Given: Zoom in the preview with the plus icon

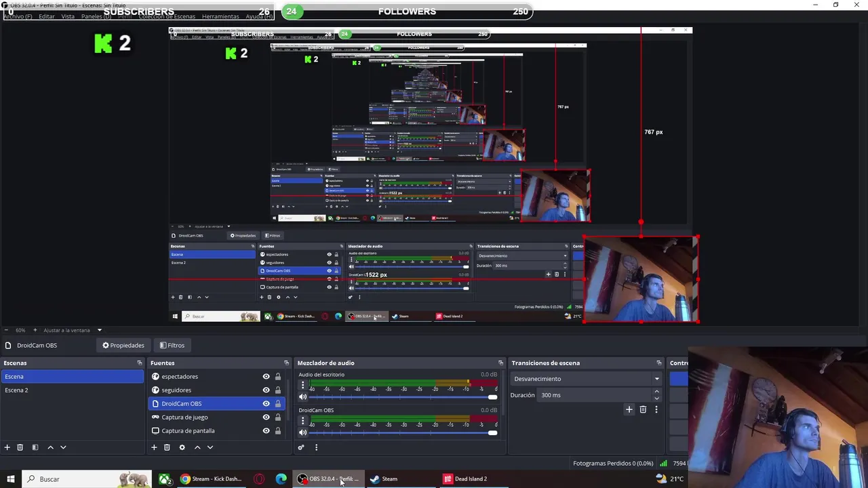Looking at the screenshot, I should pos(35,330).
